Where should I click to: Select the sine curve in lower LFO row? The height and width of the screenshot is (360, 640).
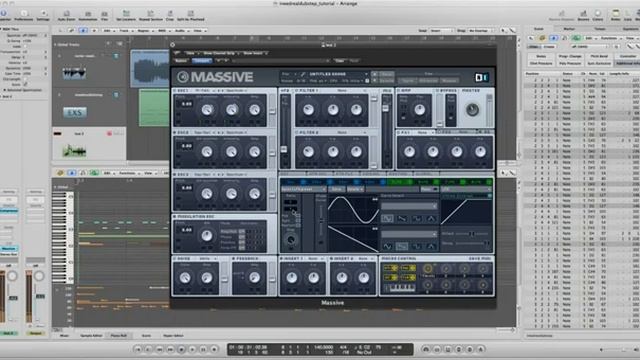tap(387, 246)
